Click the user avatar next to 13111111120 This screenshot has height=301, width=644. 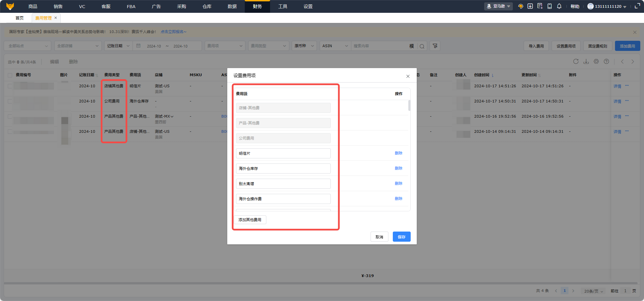[590, 6]
